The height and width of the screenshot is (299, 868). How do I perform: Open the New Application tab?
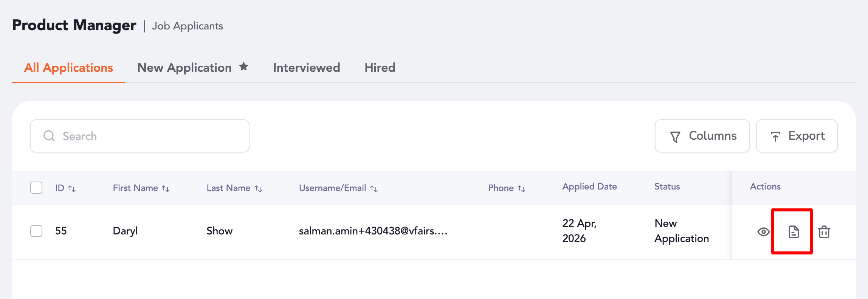(184, 68)
